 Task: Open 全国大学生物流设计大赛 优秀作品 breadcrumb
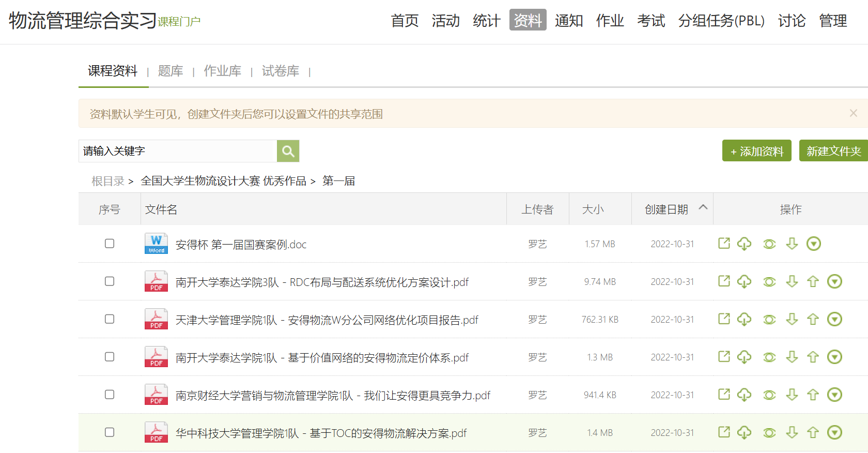(223, 181)
